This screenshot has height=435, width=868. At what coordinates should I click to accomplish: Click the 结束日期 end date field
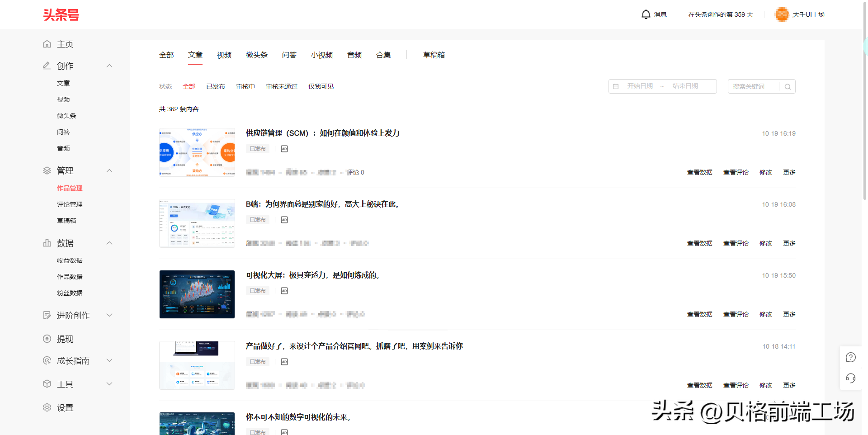tap(685, 86)
